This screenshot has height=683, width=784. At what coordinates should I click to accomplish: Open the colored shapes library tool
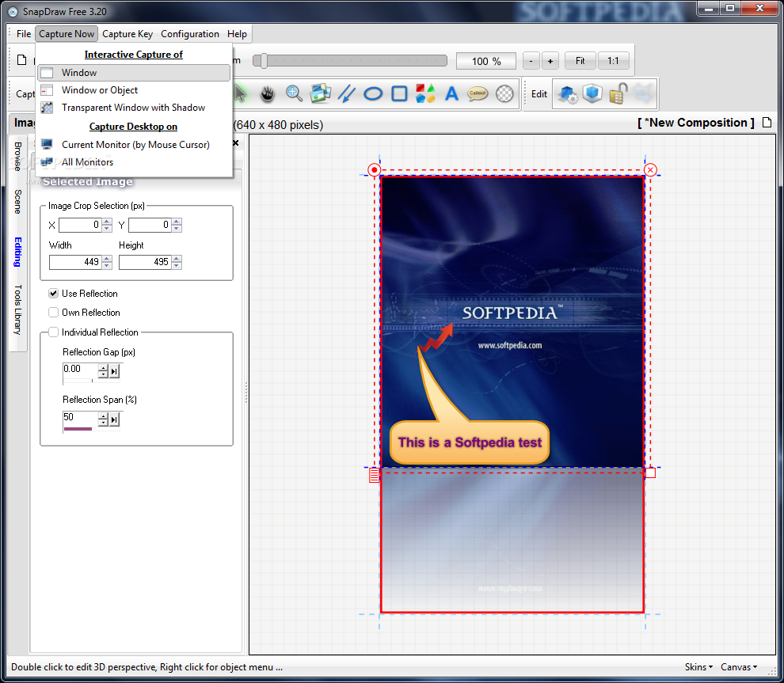tap(425, 93)
